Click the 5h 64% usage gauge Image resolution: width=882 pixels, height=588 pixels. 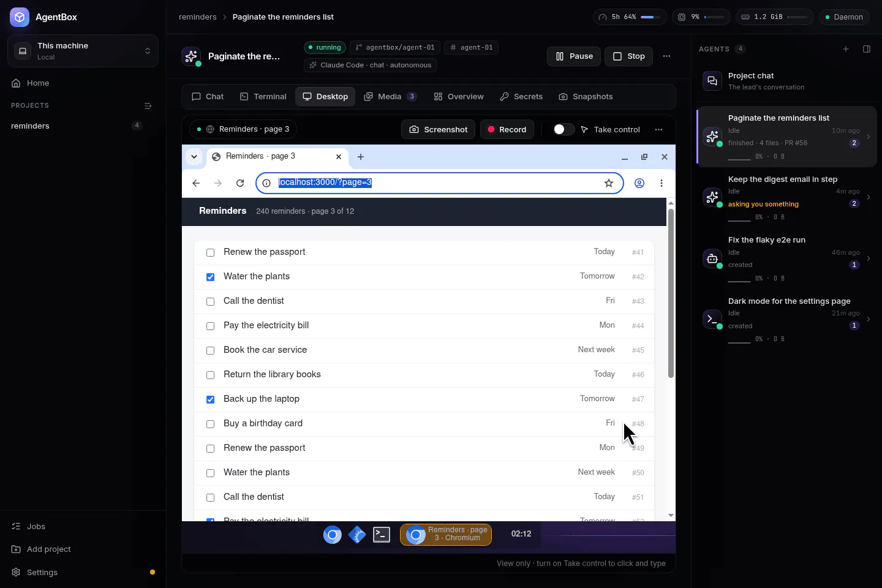(x=630, y=17)
